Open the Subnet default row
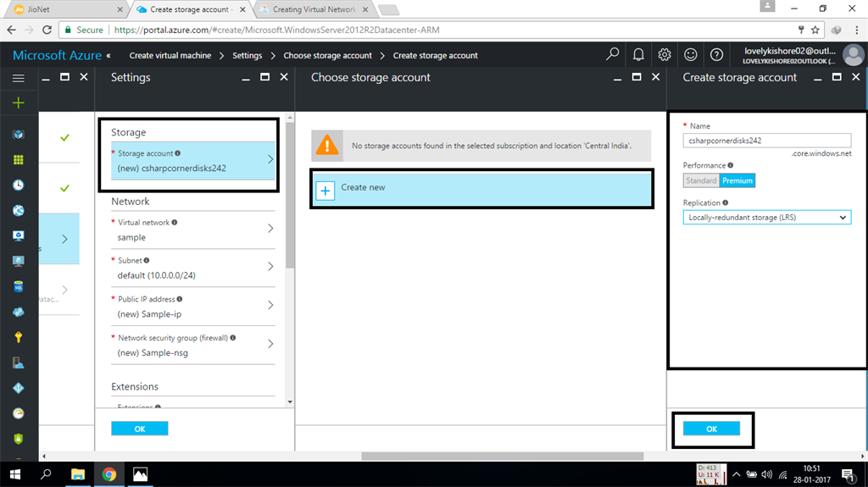 pos(192,268)
